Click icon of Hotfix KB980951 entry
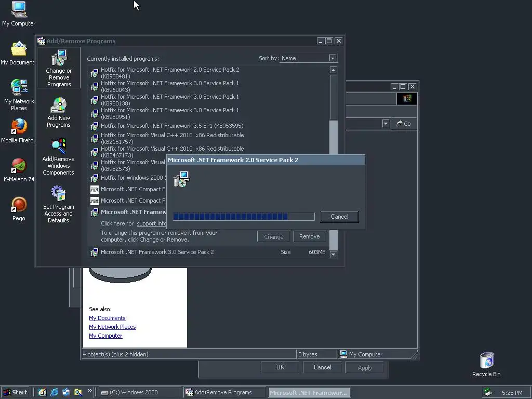The image size is (532, 399). [x=95, y=114]
